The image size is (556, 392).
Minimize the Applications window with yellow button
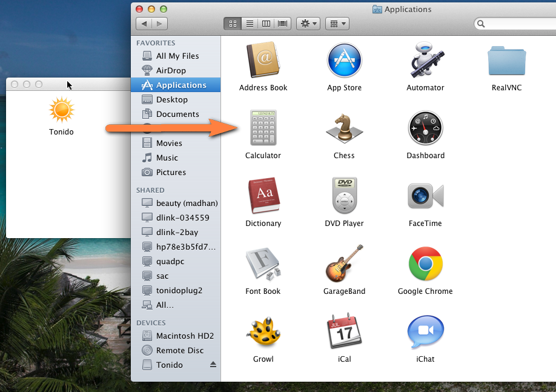pyautogui.click(x=151, y=9)
